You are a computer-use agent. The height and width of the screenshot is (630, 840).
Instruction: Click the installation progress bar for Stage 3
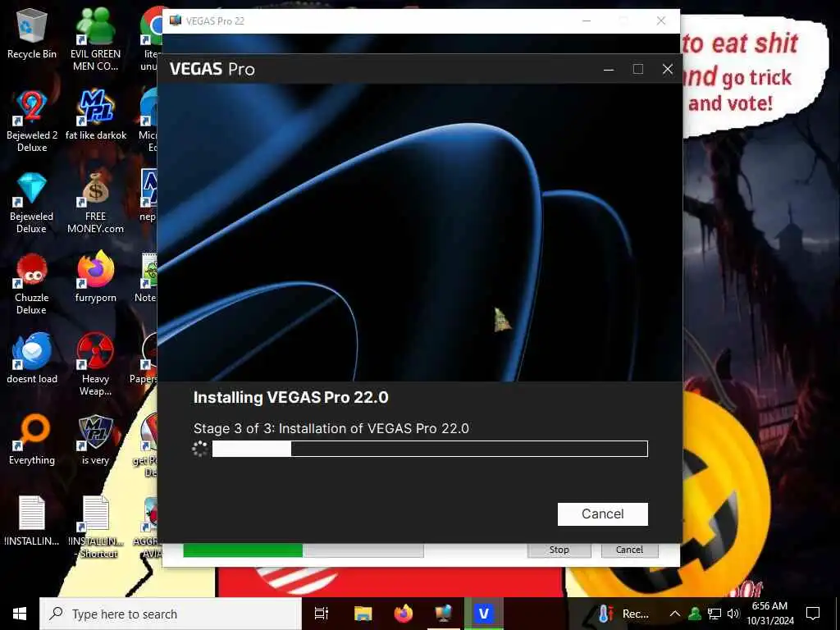coord(430,449)
